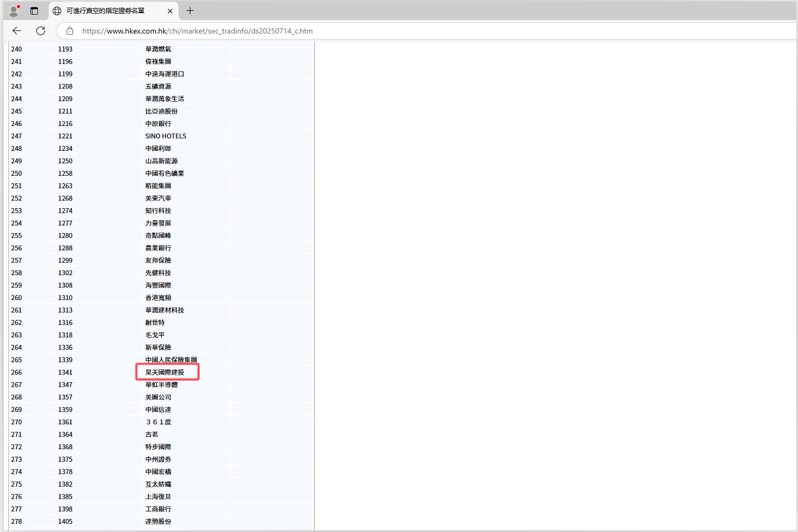This screenshot has height=532, width=798.
Task: Click stock name 中國信達
Action: point(158,410)
